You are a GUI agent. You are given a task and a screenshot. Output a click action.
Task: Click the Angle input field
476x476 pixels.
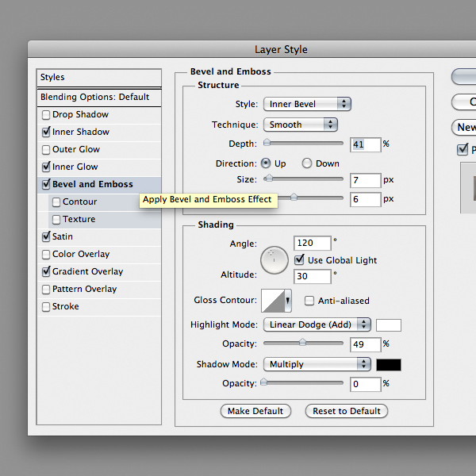(313, 244)
